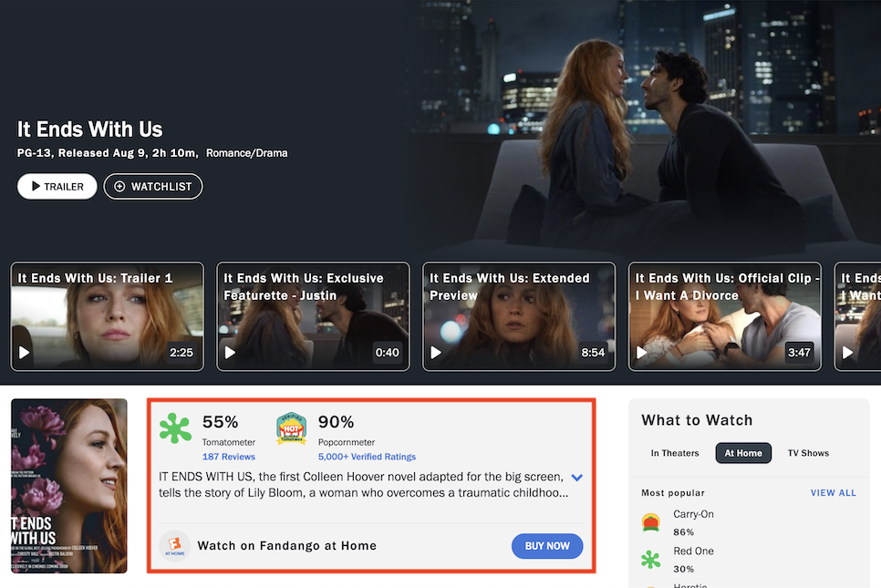The width and height of the screenshot is (881, 588).
Task: Click fresh tomato icon beside Carry-On
Action: pyautogui.click(x=650, y=522)
